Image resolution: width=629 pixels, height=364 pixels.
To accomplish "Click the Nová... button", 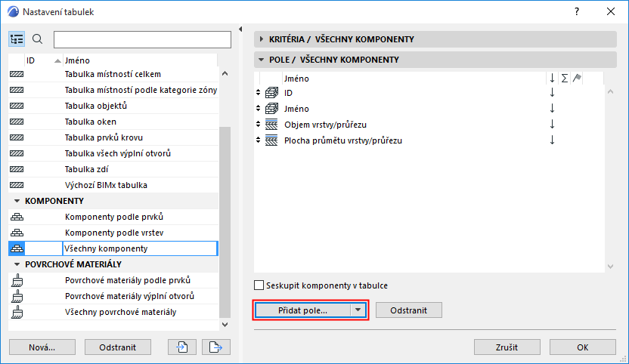I will (42, 347).
